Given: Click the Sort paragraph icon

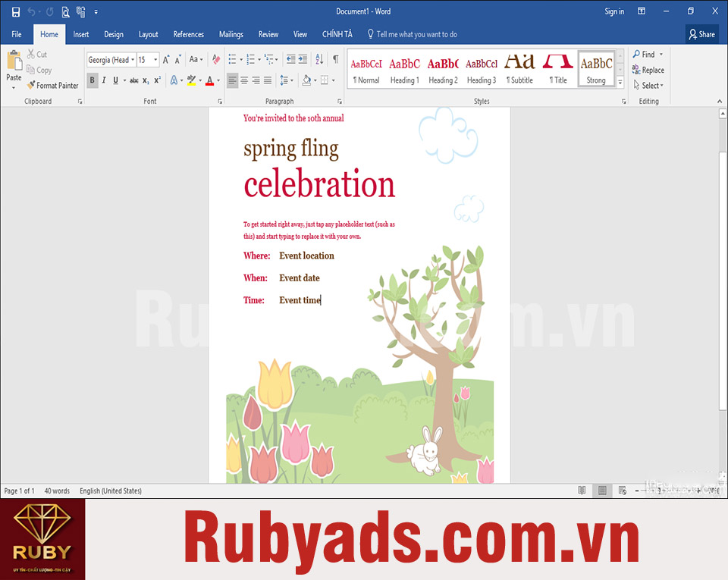Looking at the screenshot, I should [319, 60].
